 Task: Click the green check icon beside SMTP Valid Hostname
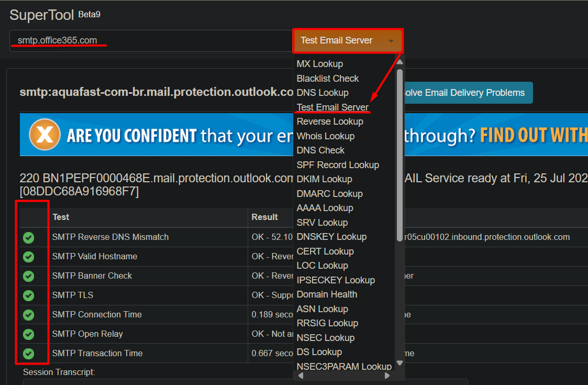28,257
